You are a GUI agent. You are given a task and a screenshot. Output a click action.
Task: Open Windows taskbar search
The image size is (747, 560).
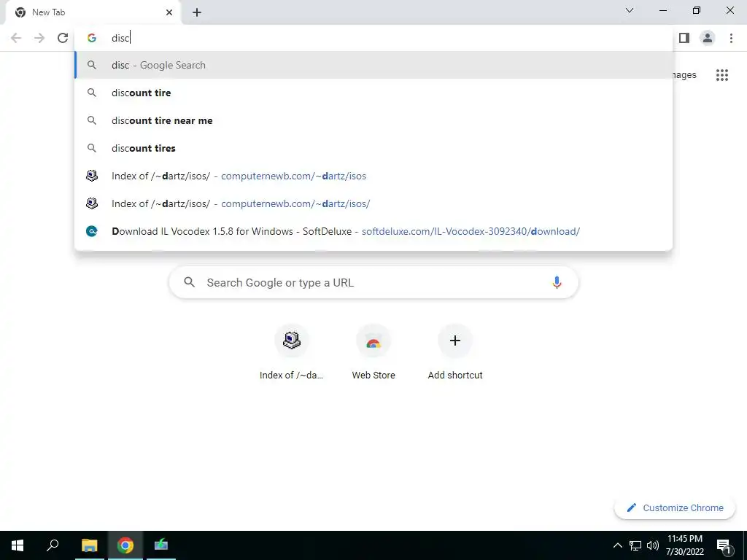click(x=53, y=545)
